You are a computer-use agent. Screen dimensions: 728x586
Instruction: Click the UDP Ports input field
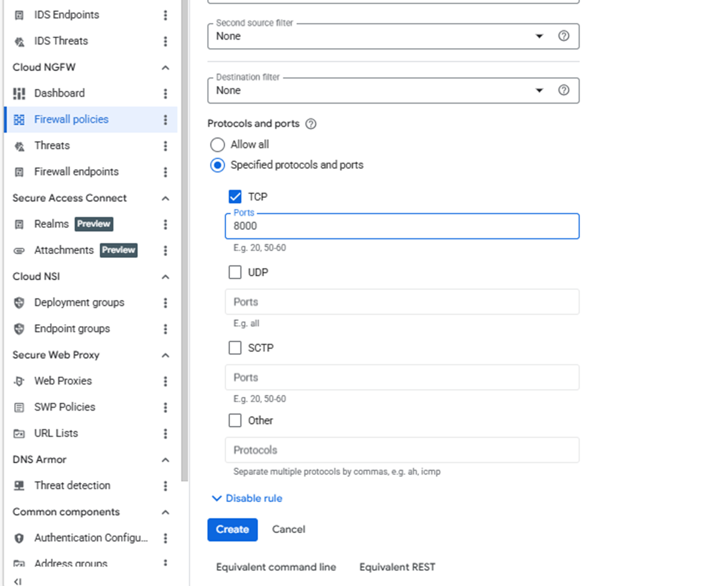[x=402, y=302]
